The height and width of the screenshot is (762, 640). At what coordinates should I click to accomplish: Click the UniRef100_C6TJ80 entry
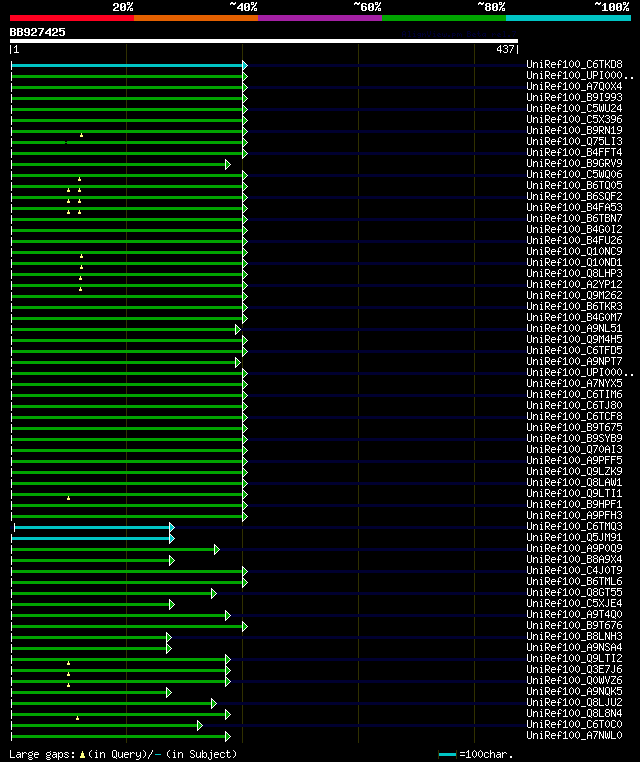(574, 406)
